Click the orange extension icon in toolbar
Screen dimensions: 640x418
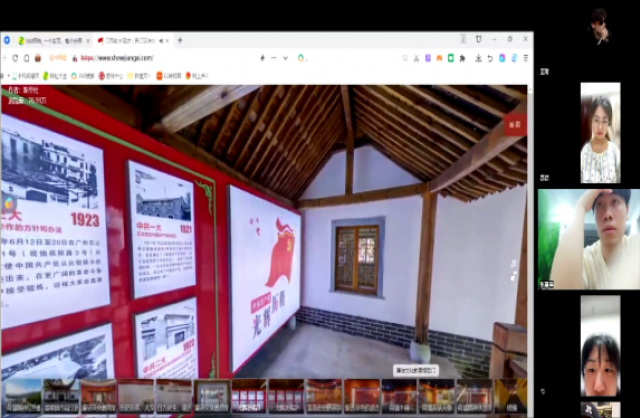(439, 58)
